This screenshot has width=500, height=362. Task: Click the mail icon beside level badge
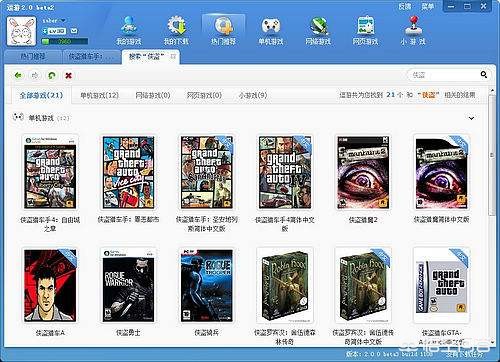(x=74, y=31)
